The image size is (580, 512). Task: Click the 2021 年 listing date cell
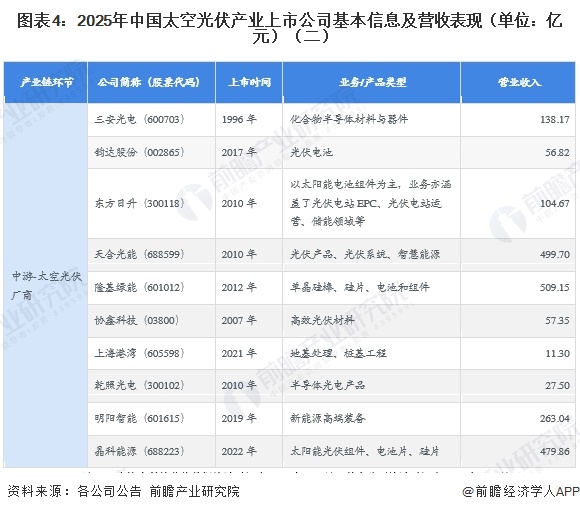249,353
